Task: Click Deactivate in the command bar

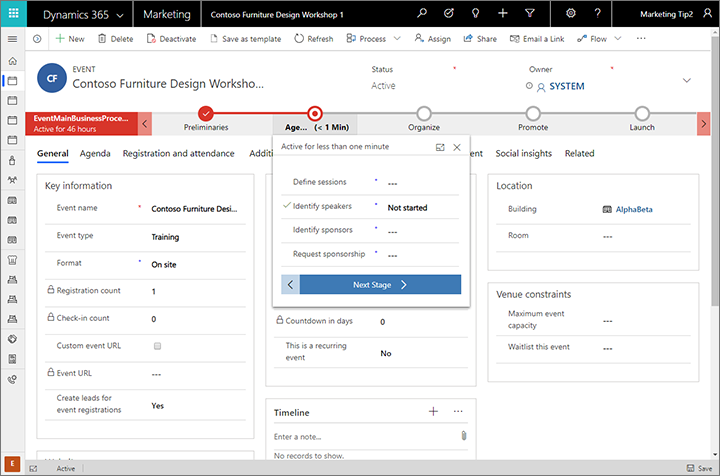Action: coord(171,38)
